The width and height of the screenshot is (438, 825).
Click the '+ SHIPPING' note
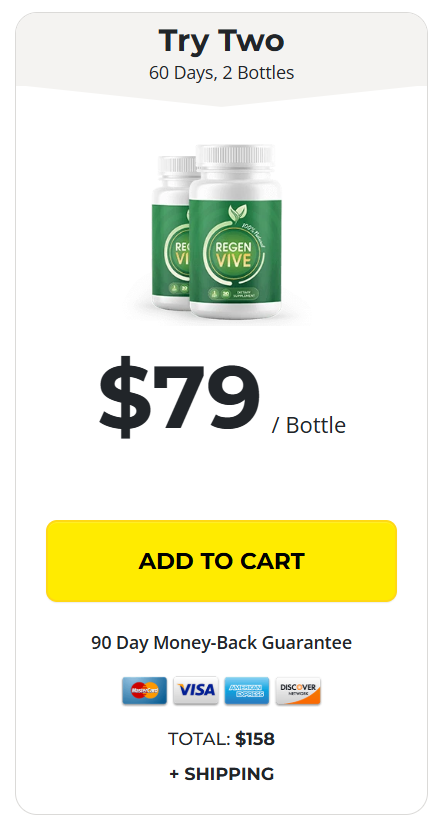[221, 773]
